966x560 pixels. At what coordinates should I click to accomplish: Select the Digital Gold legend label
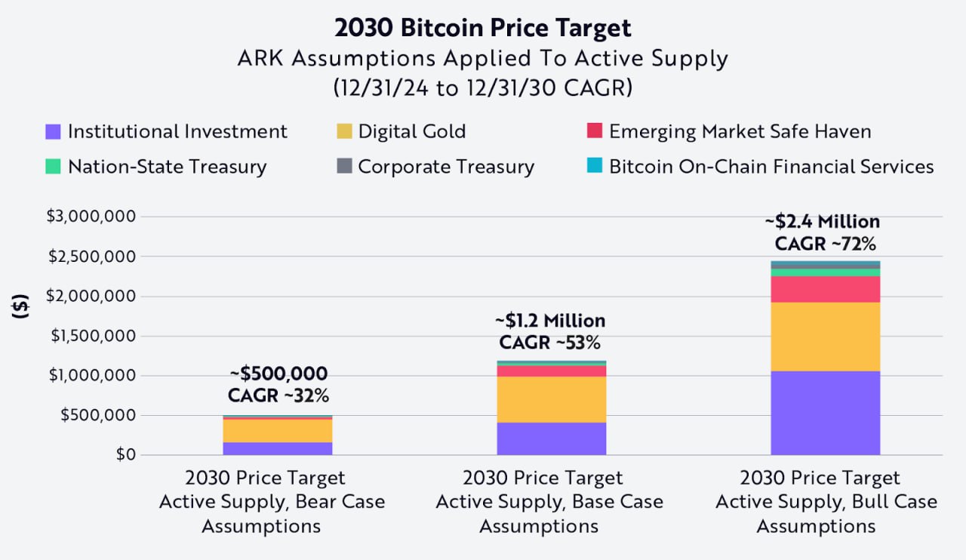pos(411,132)
